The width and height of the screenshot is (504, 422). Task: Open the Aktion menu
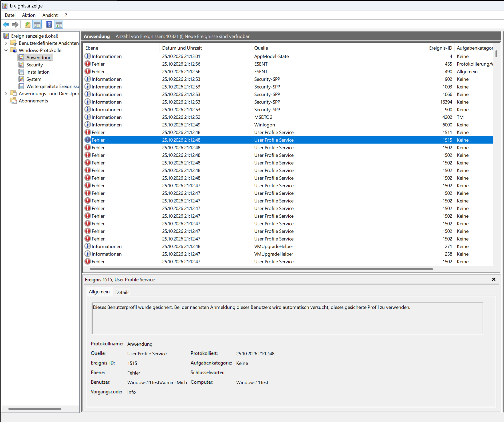coord(29,15)
